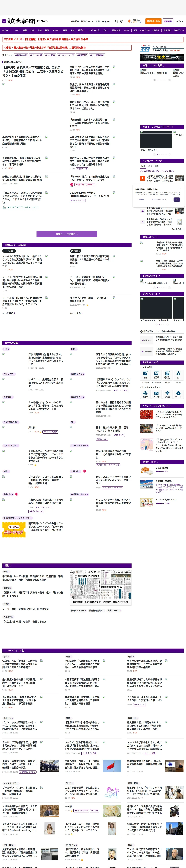Click もっと見る under access ranking

178,229
